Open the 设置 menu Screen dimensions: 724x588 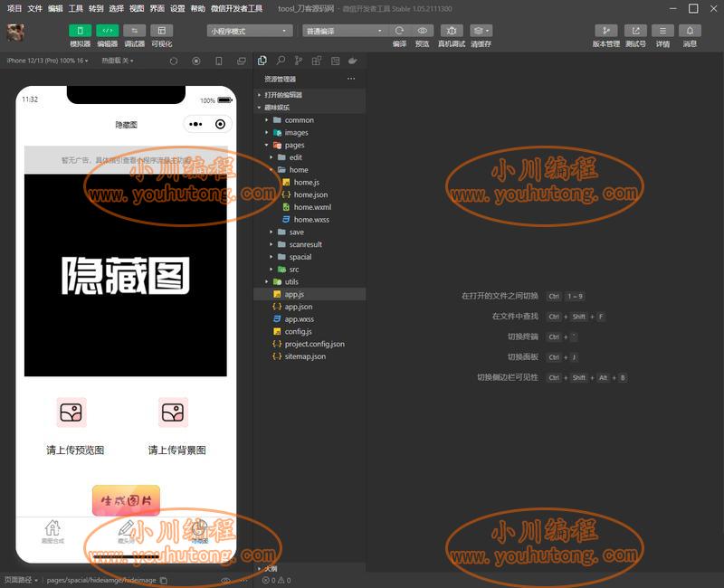tap(177, 8)
